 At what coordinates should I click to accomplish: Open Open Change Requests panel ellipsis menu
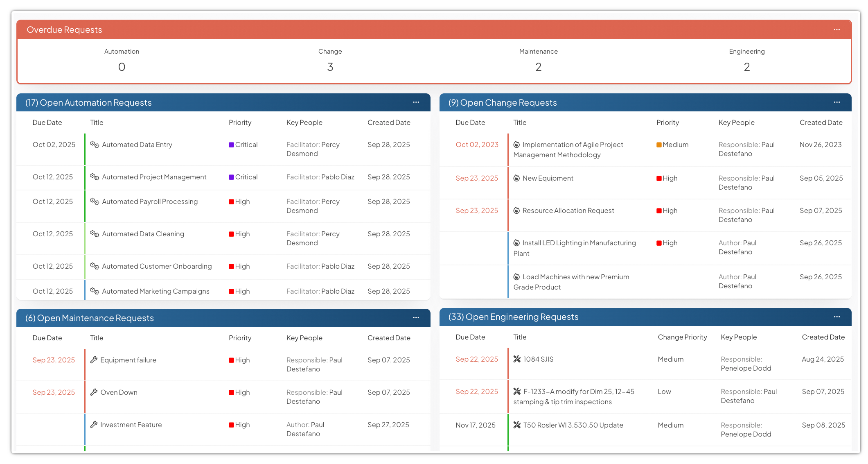[x=836, y=102]
